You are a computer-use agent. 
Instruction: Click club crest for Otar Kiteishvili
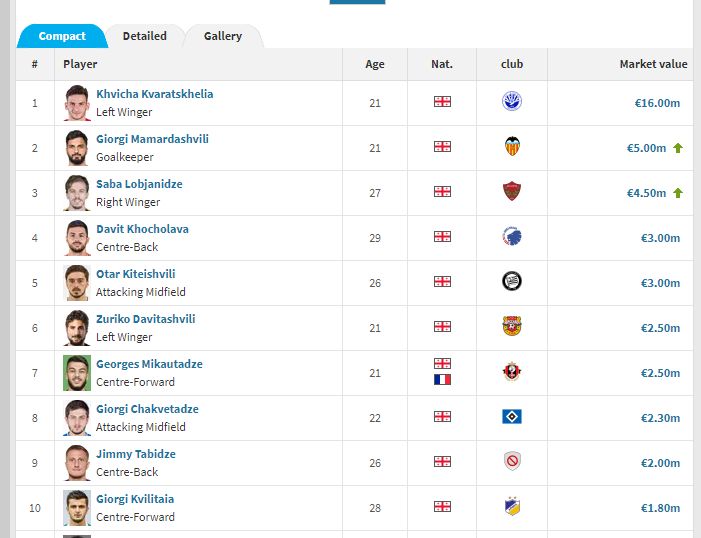pos(512,282)
